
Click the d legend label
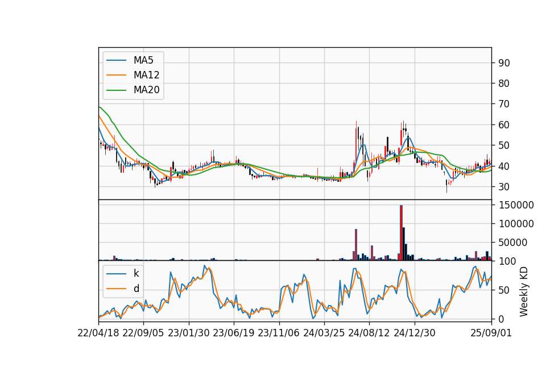(x=136, y=289)
